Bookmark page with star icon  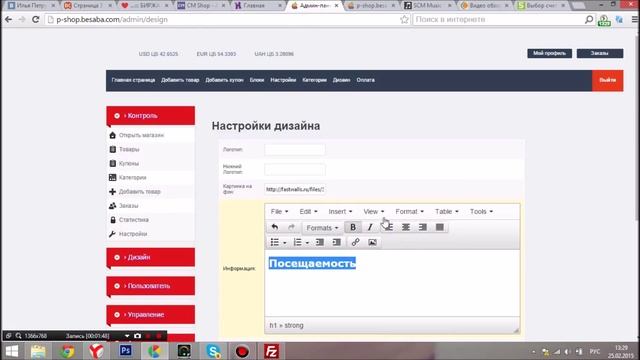tap(404, 19)
